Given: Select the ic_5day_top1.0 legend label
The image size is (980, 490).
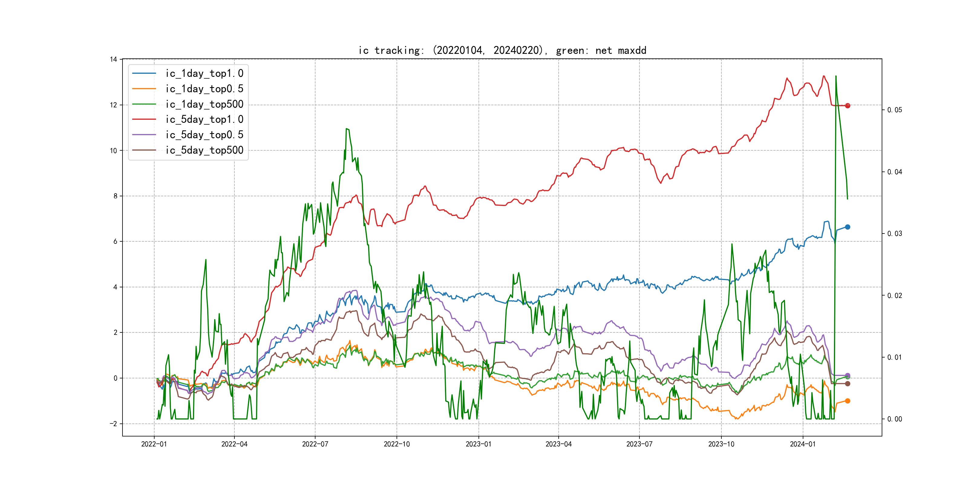Looking at the screenshot, I should [x=204, y=119].
